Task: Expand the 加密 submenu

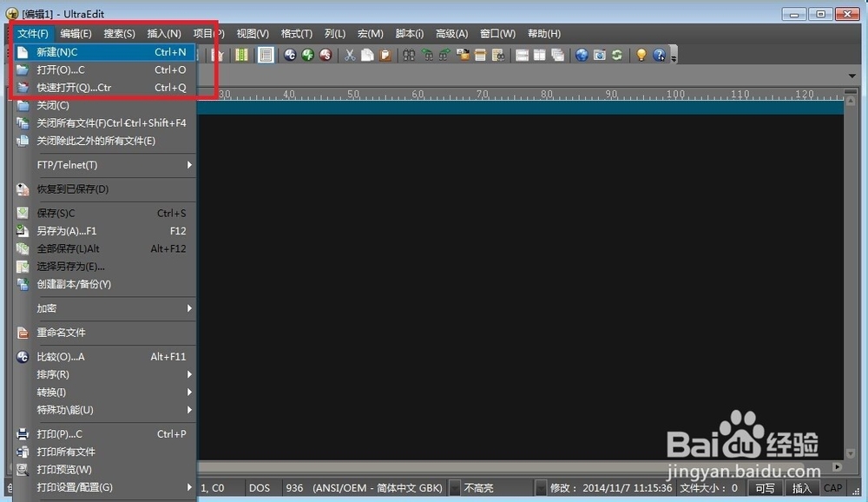Action: tap(104, 308)
